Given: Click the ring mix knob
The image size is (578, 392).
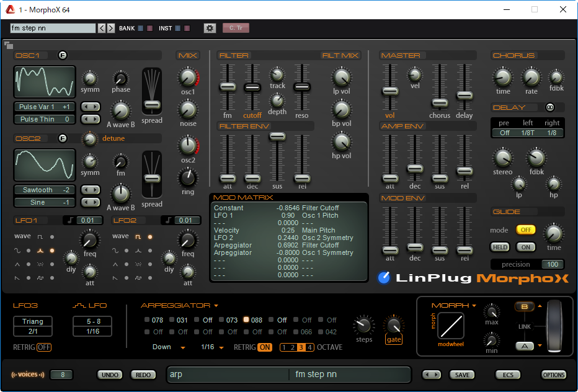Looking at the screenshot, I should click(188, 178).
